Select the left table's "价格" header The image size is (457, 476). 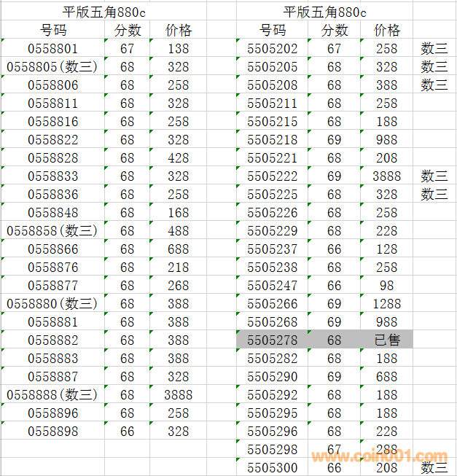click(x=178, y=31)
